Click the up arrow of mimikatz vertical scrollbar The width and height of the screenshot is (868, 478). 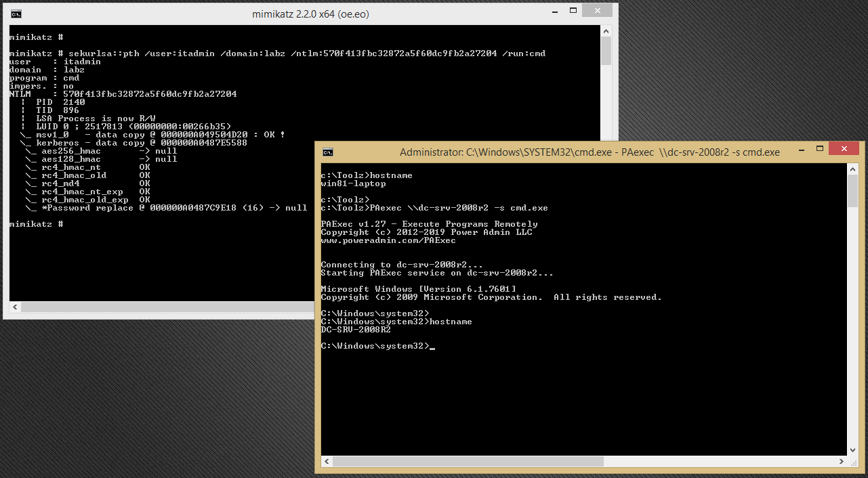pos(606,31)
